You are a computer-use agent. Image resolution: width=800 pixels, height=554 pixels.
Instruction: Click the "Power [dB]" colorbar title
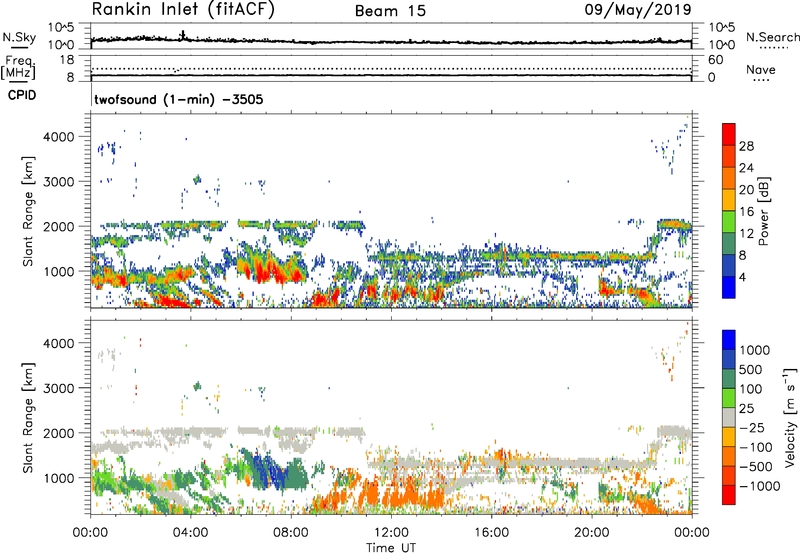763,211
